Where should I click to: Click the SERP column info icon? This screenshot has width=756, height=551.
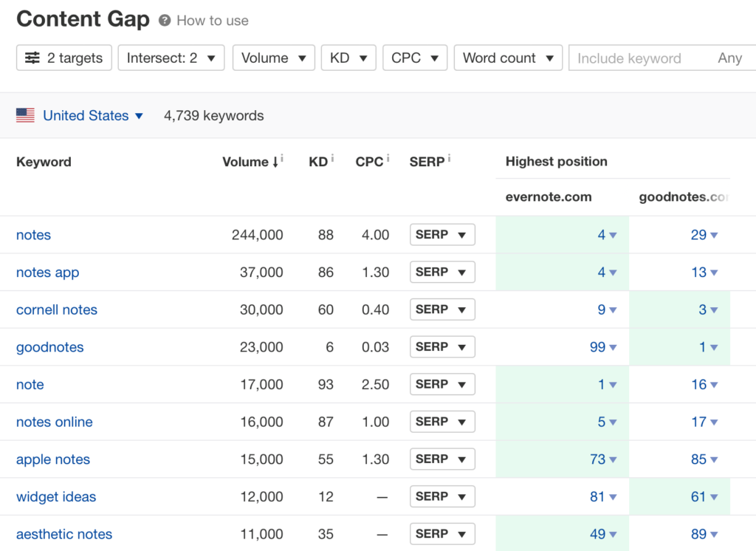(449, 157)
